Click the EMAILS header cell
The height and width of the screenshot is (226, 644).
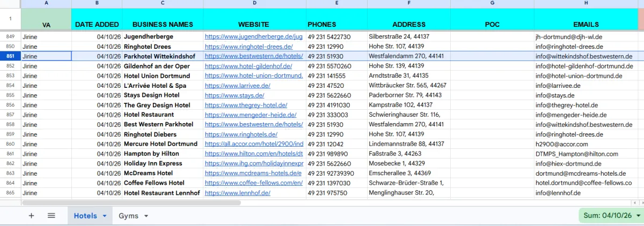pyautogui.click(x=586, y=19)
